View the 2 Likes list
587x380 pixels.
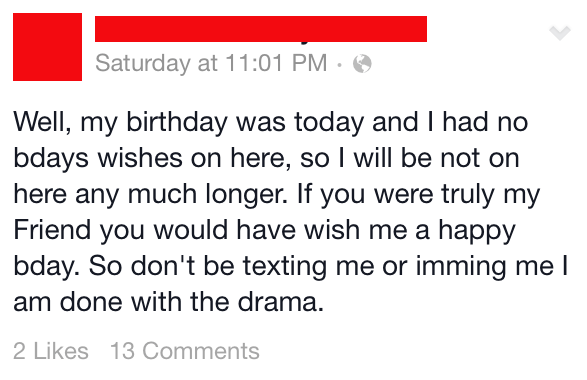[51, 351]
